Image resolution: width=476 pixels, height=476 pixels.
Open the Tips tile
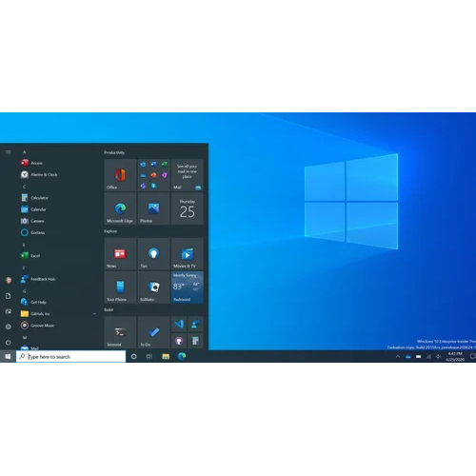(153, 254)
